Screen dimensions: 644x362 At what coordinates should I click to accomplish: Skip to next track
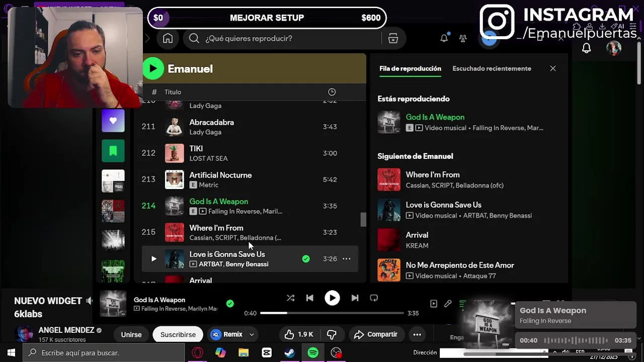[x=355, y=298]
